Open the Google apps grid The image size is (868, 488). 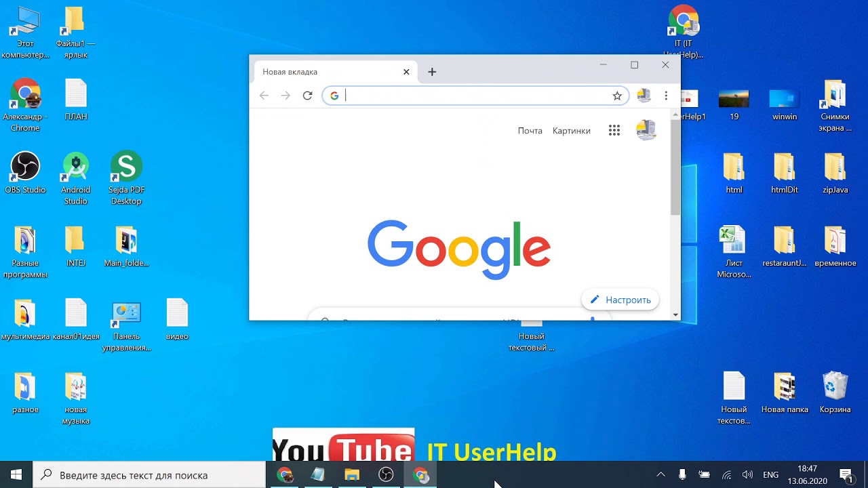click(x=614, y=131)
